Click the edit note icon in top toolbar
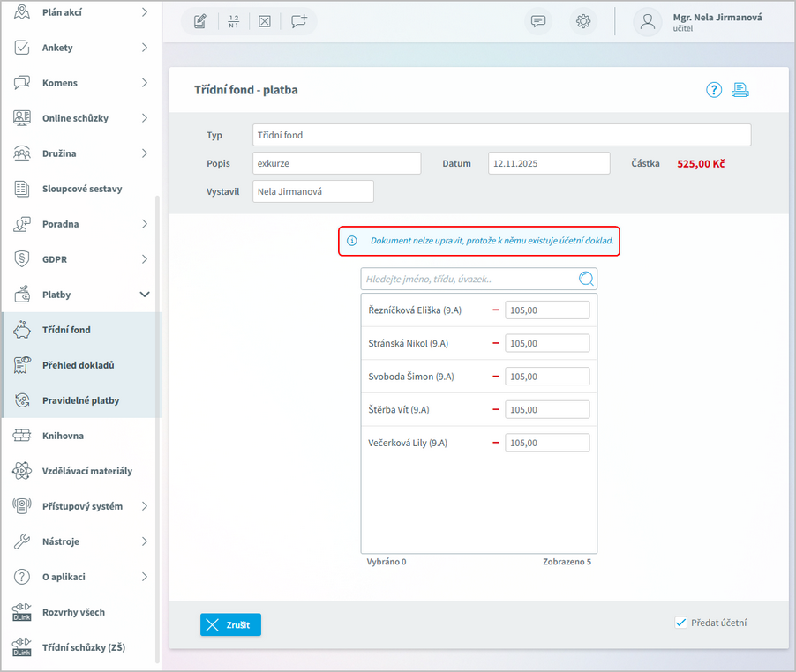This screenshot has height=672, width=796. (200, 21)
